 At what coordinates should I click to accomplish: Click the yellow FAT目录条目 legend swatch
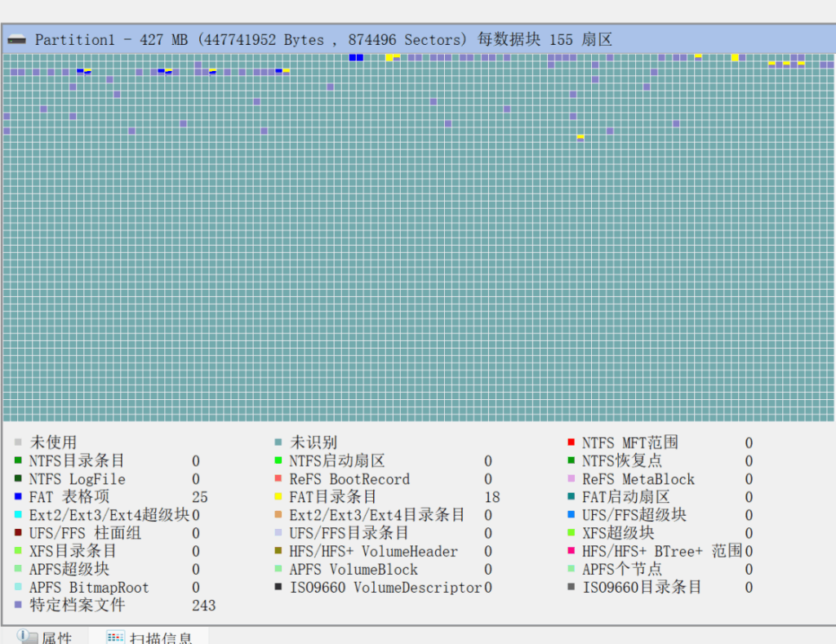tap(278, 497)
